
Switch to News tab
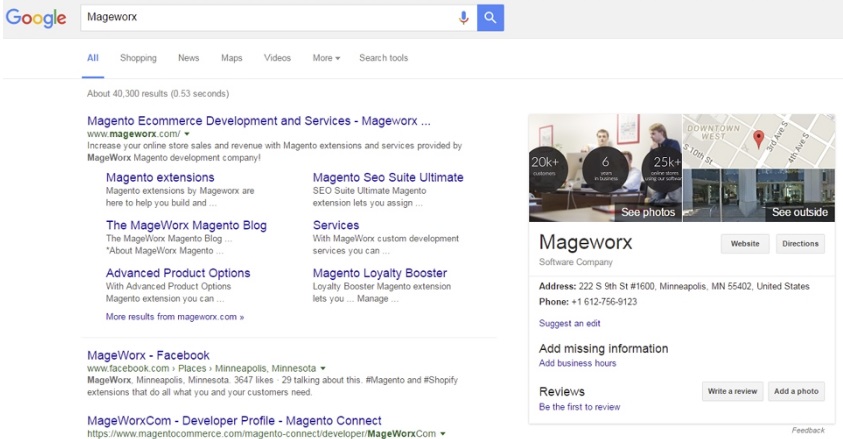pyautogui.click(x=189, y=58)
